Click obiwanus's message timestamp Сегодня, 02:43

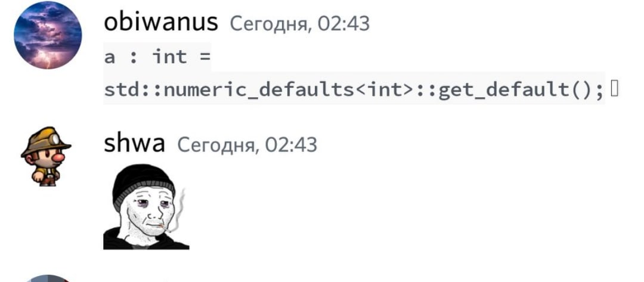tap(299, 24)
